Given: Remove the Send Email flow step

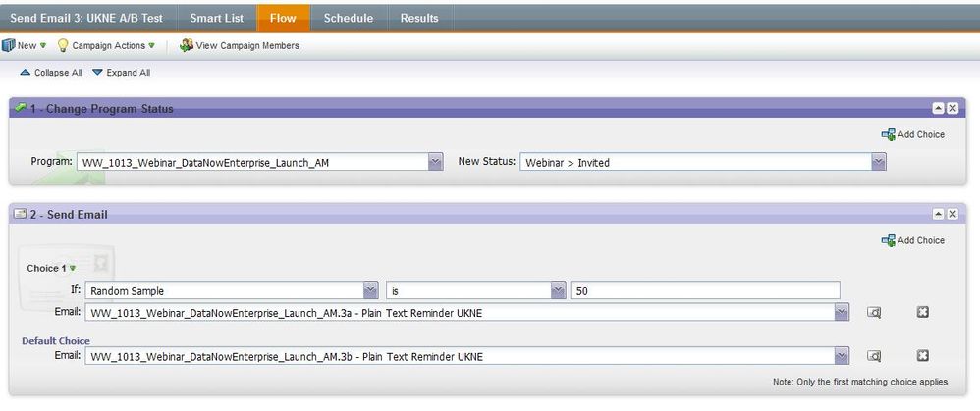Looking at the screenshot, I should (x=953, y=214).
